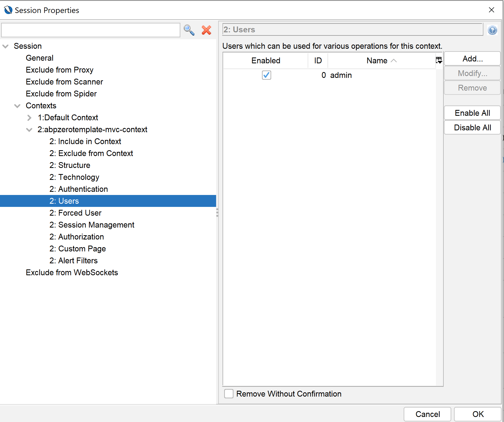504x422 pixels.
Task: Click the Enabled column header
Action: pyautogui.click(x=266, y=61)
